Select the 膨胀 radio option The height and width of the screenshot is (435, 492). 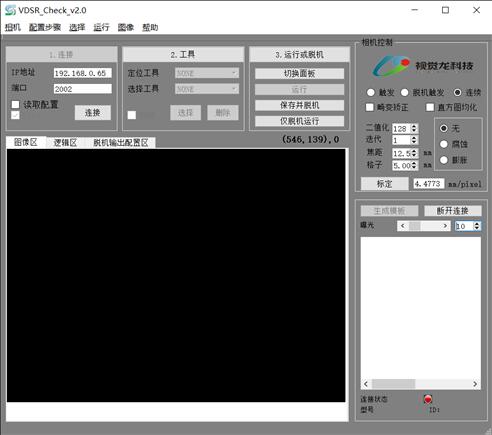(x=444, y=160)
